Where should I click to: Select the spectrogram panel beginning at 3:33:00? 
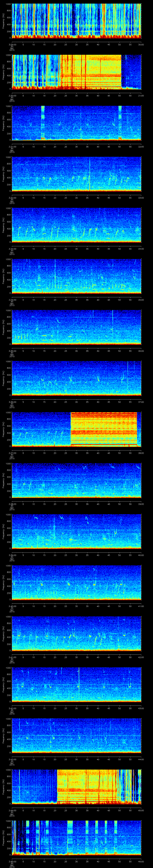point(77,225)
